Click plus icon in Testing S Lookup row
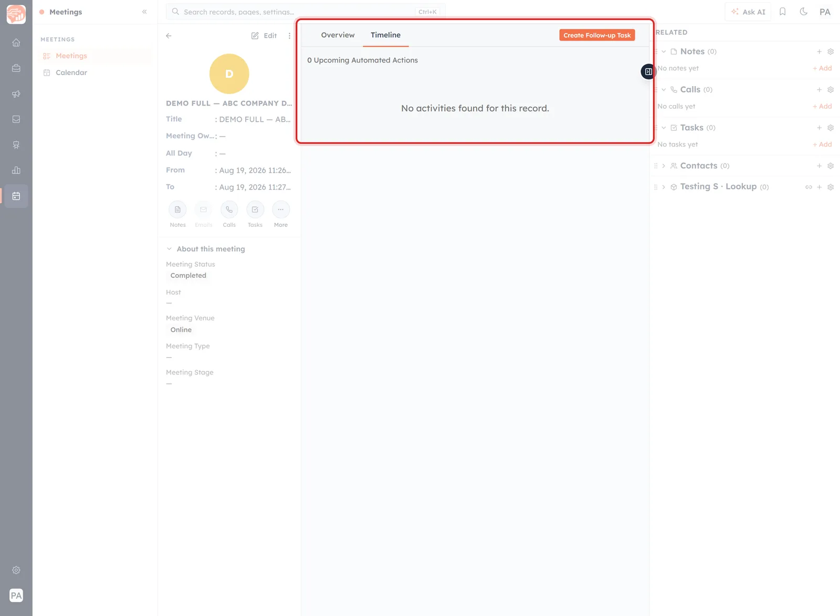 click(x=819, y=187)
